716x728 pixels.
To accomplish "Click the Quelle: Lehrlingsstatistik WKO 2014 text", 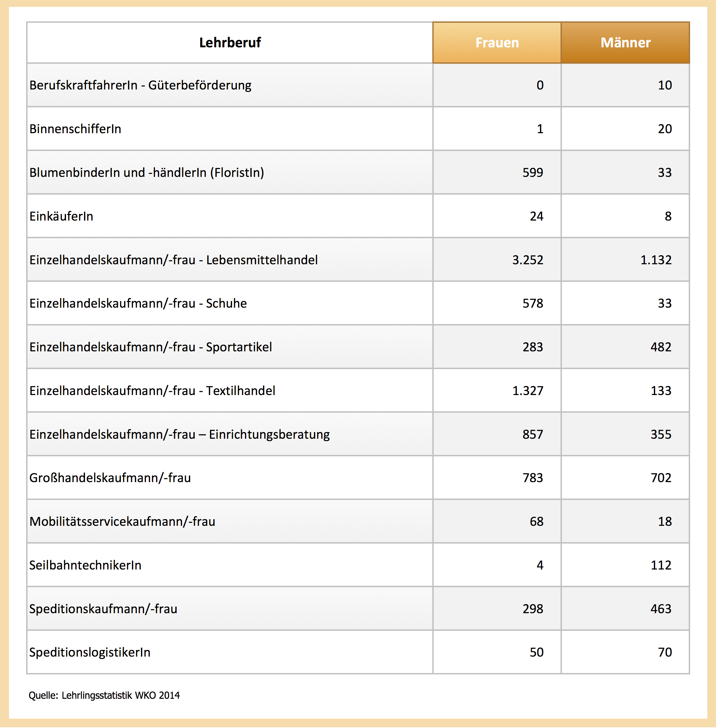I will (x=104, y=695).
